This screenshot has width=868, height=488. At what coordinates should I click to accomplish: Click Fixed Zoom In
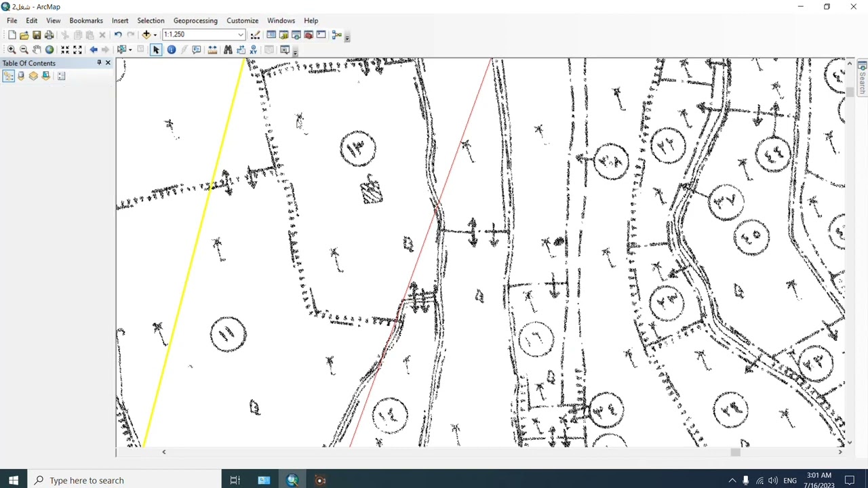65,49
